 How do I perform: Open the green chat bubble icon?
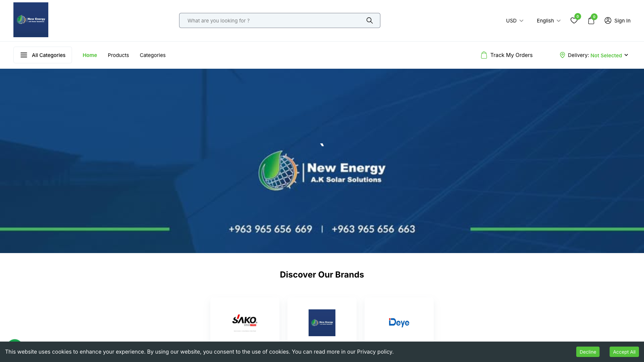[x=15, y=341]
